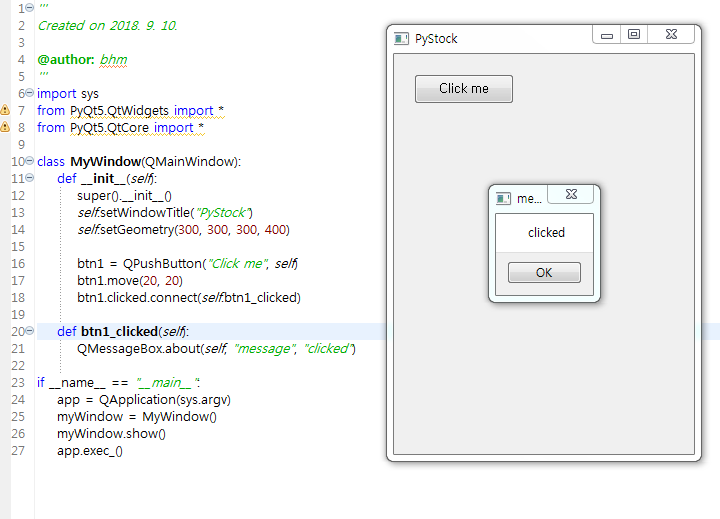Click line number 22 in the gutter
Viewport: 720px width, 519px height.
18,366
